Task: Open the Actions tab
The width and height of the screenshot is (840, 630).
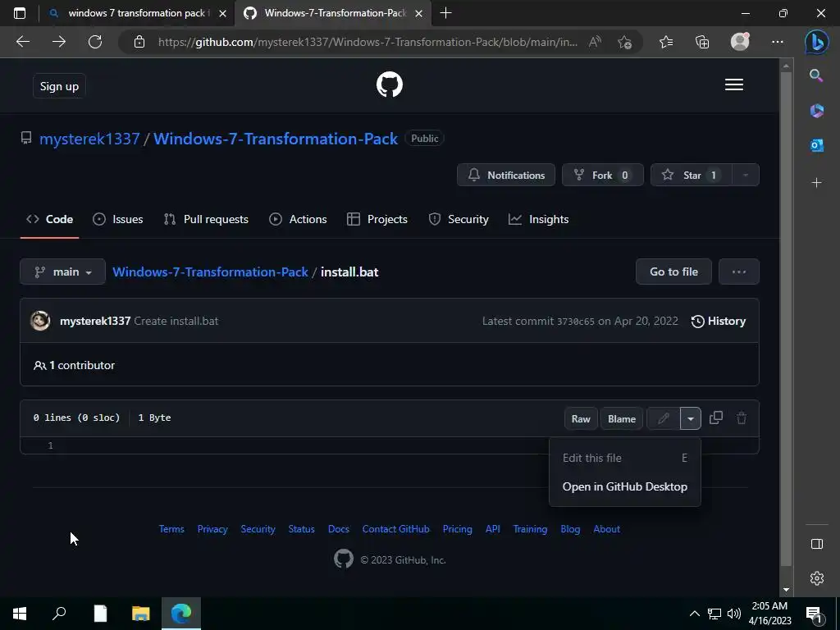Action: [298, 219]
